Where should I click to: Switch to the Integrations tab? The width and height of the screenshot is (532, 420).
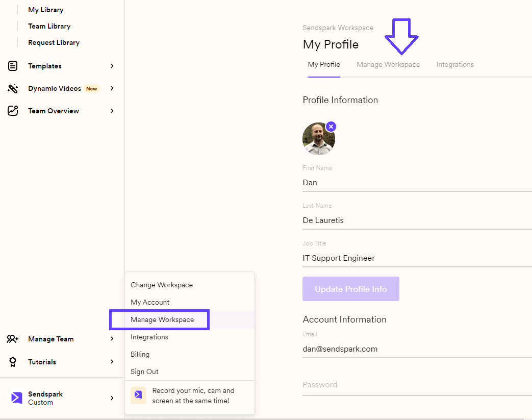(x=455, y=64)
